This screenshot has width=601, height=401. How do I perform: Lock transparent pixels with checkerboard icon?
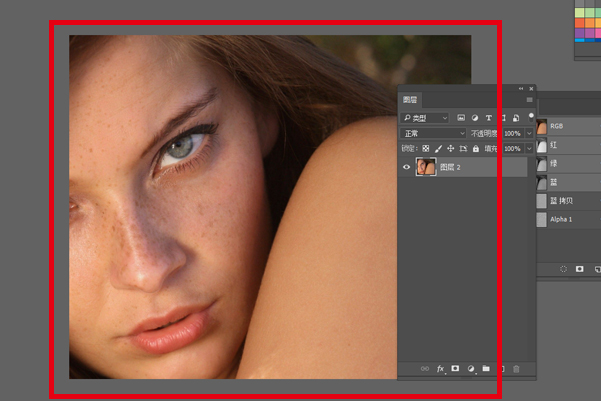426,149
